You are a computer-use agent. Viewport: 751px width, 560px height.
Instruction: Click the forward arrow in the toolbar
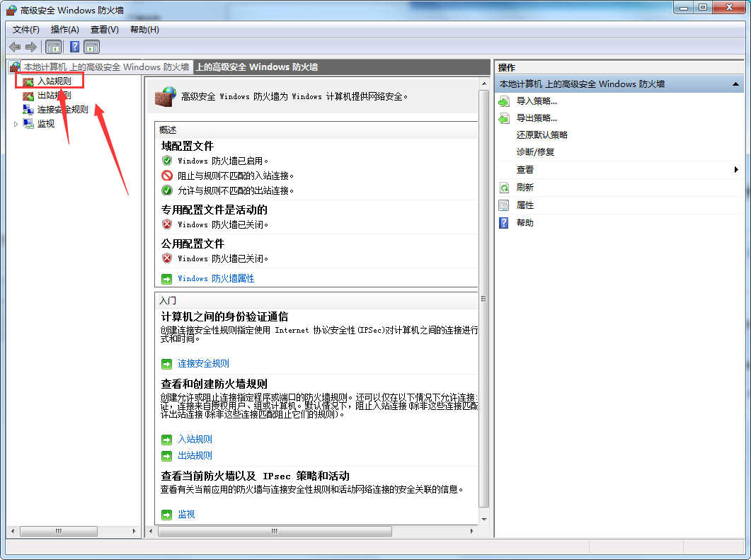click(x=30, y=47)
